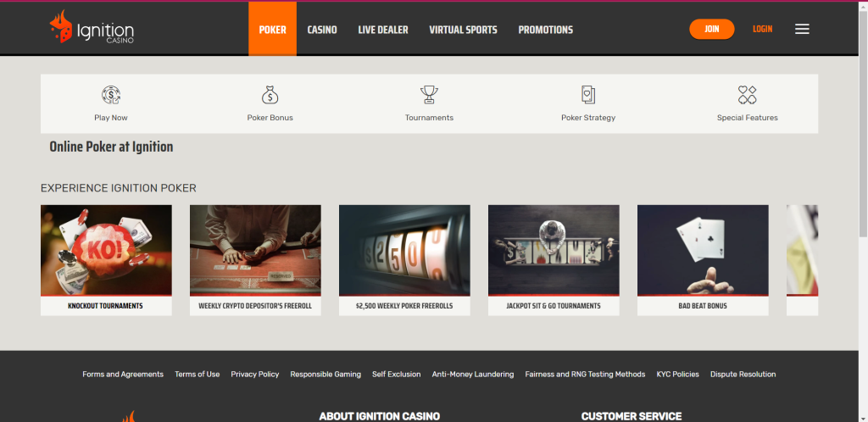Open the Promotions menu item

coord(545,30)
